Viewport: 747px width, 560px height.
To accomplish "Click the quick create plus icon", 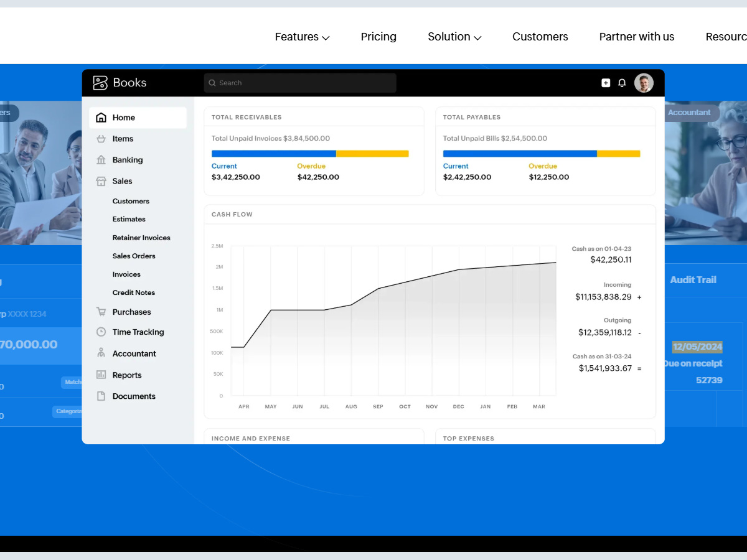I will click(x=606, y=83).
